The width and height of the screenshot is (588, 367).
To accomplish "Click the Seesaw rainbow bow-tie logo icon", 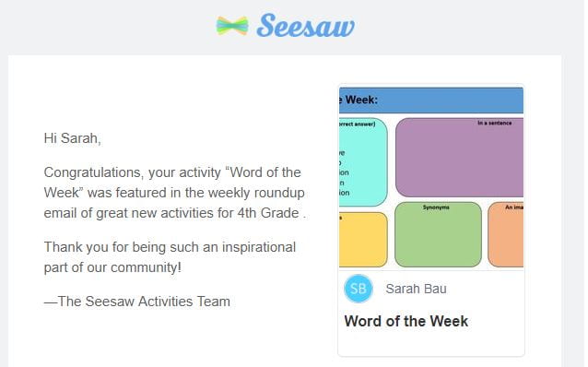I will tap(232, 26).
